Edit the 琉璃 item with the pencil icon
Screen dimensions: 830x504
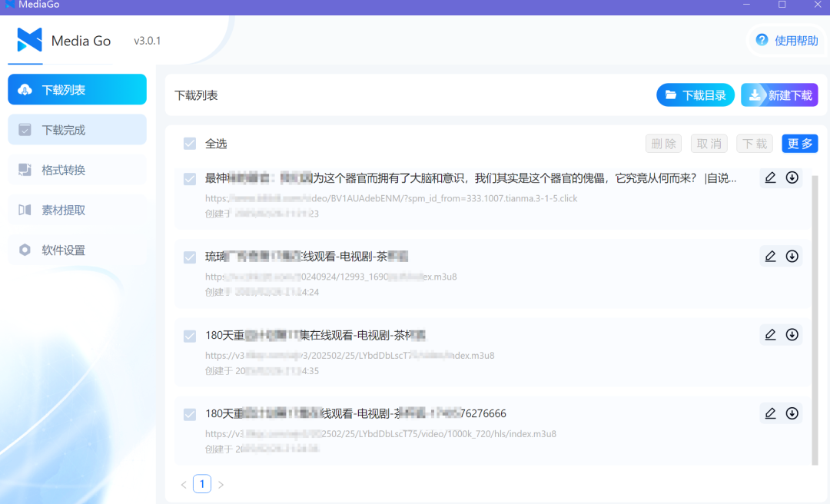[x=770, y=257]
